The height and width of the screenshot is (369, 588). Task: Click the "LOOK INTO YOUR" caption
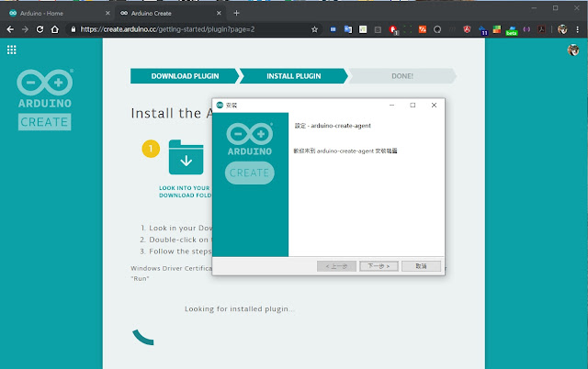[x=184, y=188]
